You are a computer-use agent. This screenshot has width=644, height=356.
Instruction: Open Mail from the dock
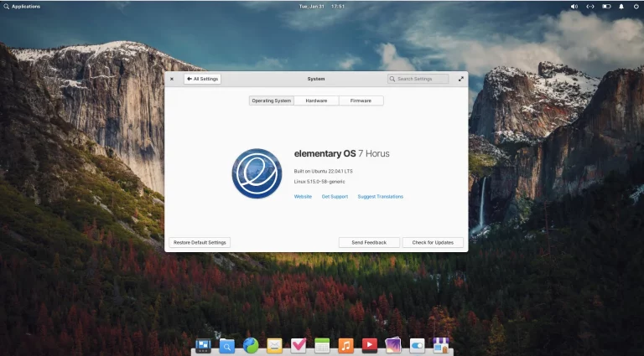tap(274, 345)
